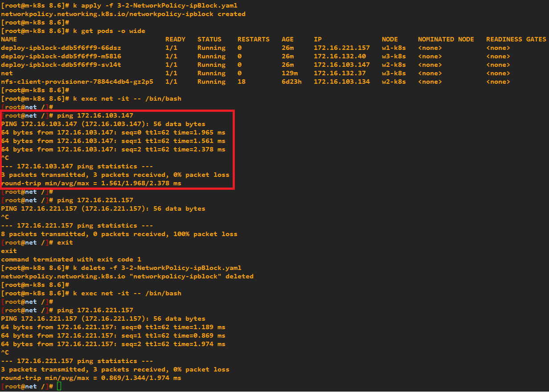Click ping reply line with time=2.378 ms
The width and height of the screenshot is (549, 392).
click(x=113, y=149)
